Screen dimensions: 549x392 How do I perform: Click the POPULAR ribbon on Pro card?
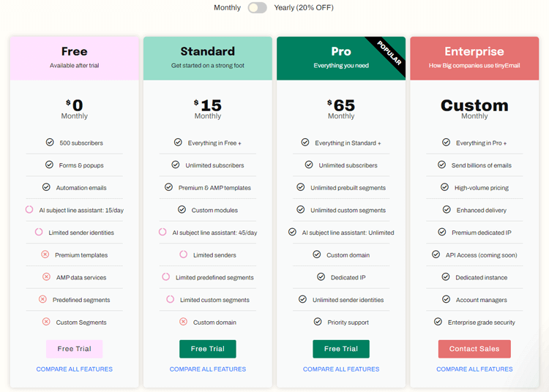389,53
